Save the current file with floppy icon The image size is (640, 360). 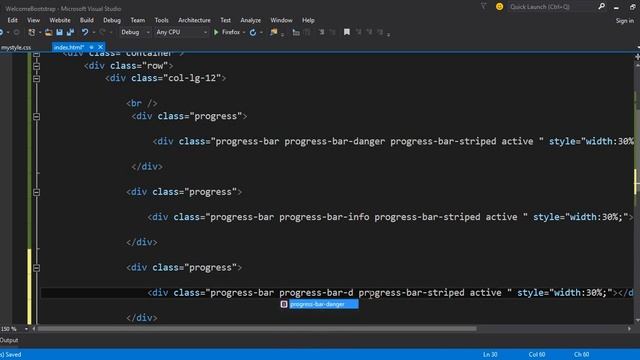[60, 32]
